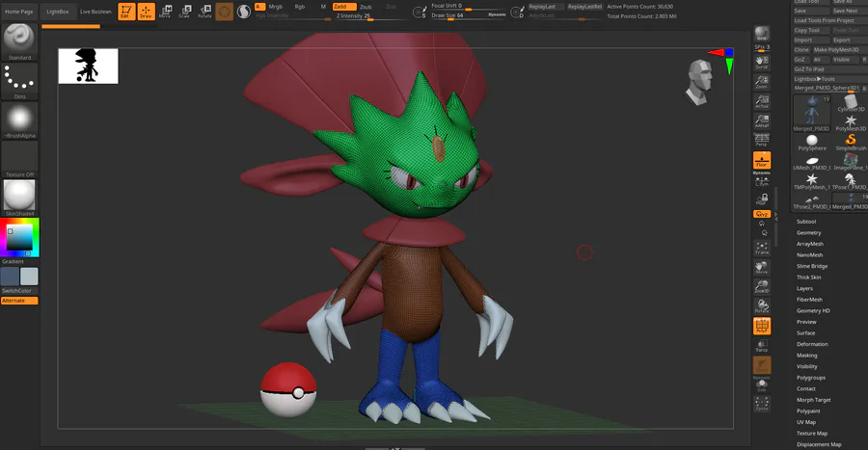Click the Clone tool button
The image size is (868, 450).
(801, 50)
